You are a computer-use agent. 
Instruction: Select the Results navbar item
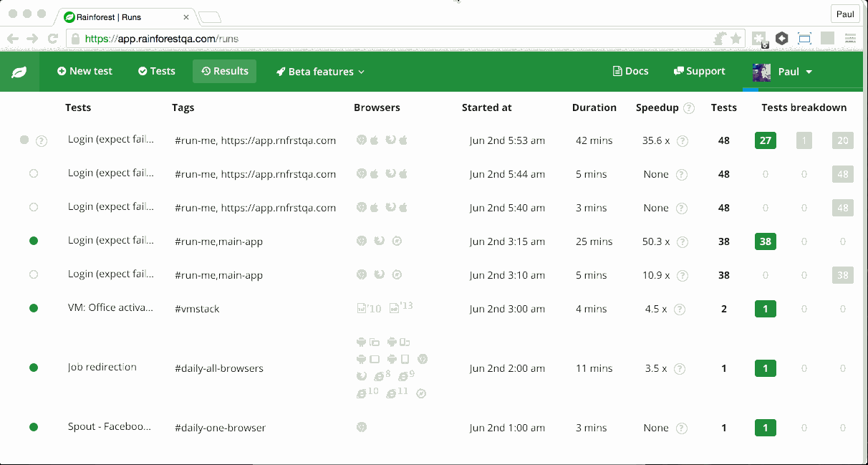(x=224, y=71)
